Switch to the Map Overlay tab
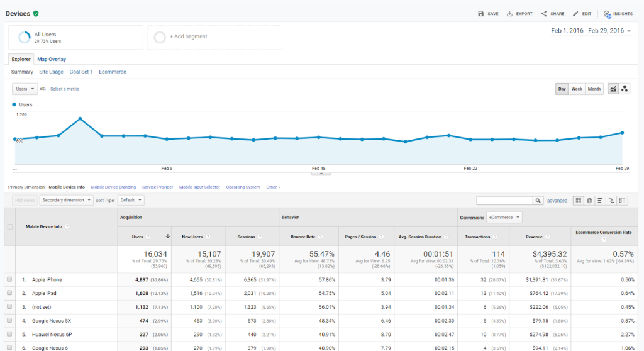Screen dimensions: 644x351 52,60
